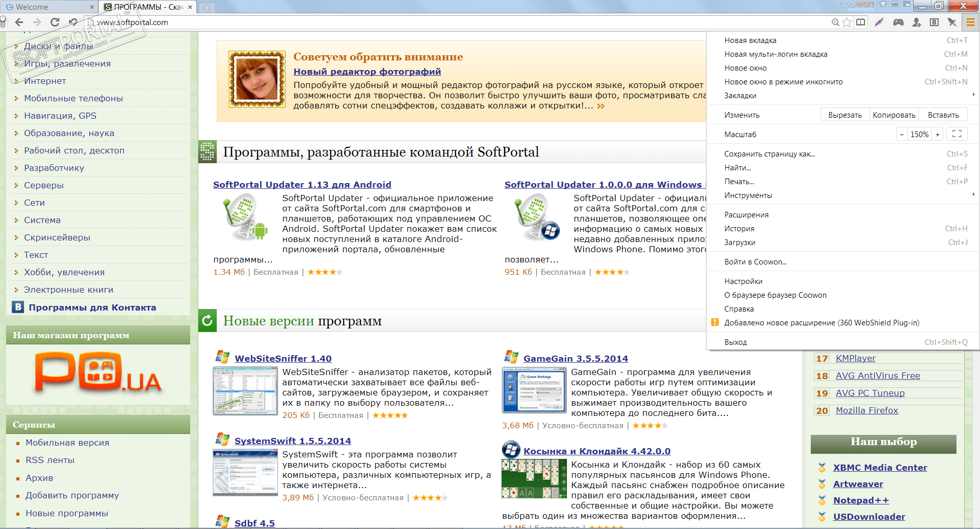Click the Косынка и Клондайк Windows Phone icon
This screenshot has height=529, width=980.
(511, 450)
